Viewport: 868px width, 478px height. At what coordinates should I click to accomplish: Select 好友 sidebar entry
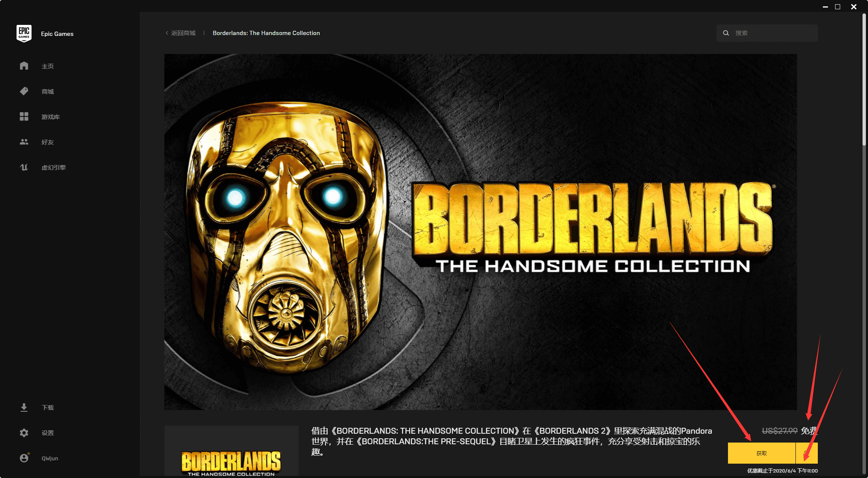pos(48,142)
